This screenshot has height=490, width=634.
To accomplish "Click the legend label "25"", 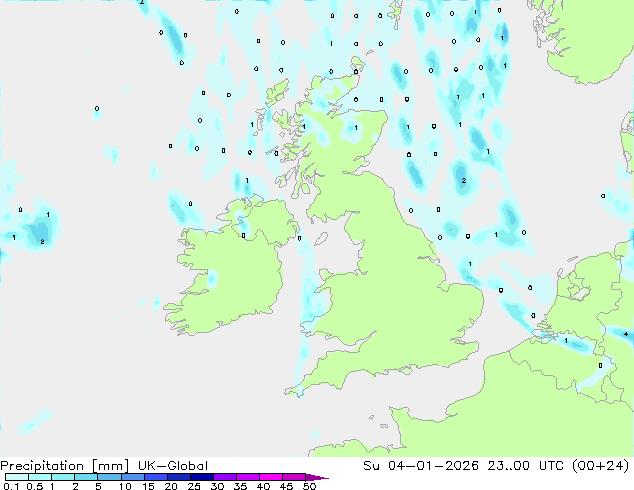I will pyautogui.click(x=194, y=486).
